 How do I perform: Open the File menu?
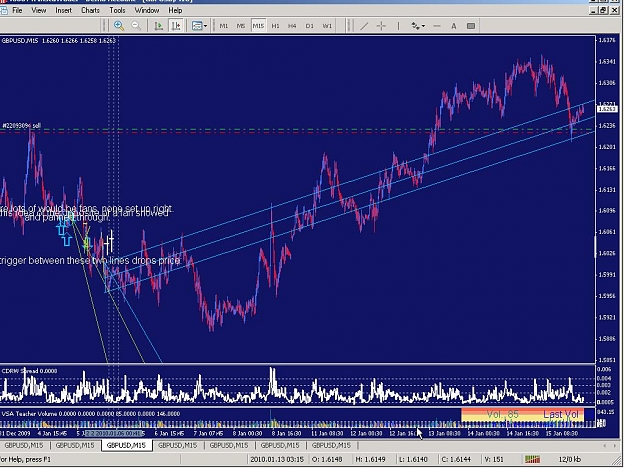tap(17, 10)
